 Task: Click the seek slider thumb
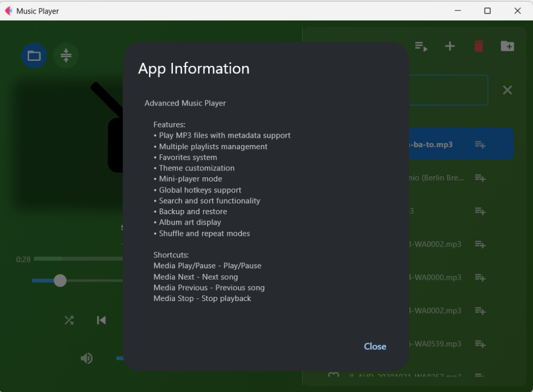(x=60, y=281)
